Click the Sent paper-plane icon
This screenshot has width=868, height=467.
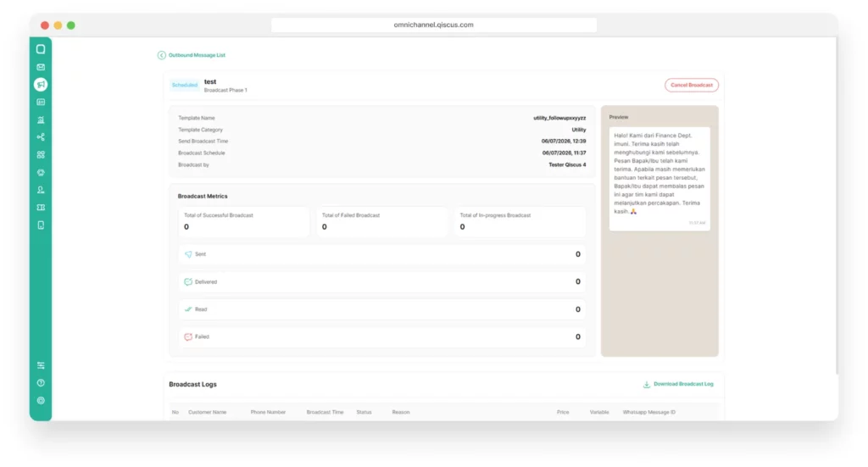tap(188, 254)
